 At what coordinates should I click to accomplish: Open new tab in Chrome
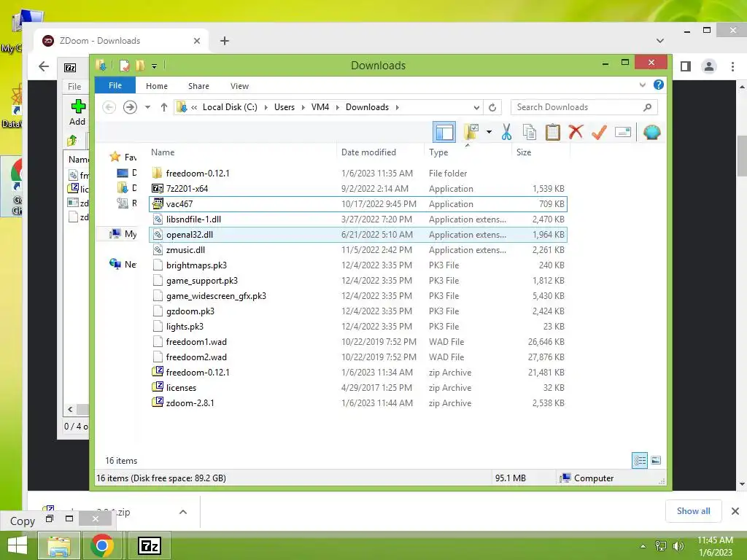click(225, 41)
